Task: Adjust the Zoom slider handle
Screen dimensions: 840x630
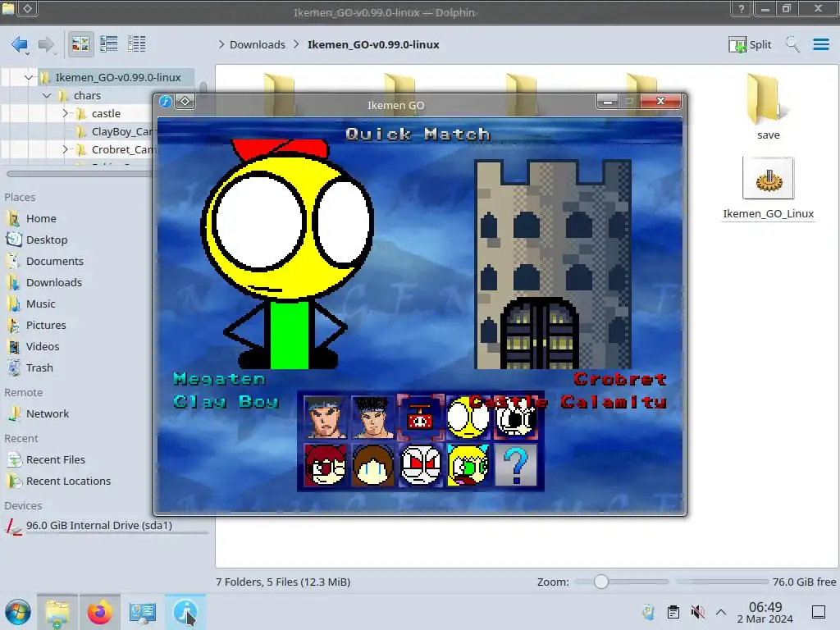Action: click(x=601, y=582)
